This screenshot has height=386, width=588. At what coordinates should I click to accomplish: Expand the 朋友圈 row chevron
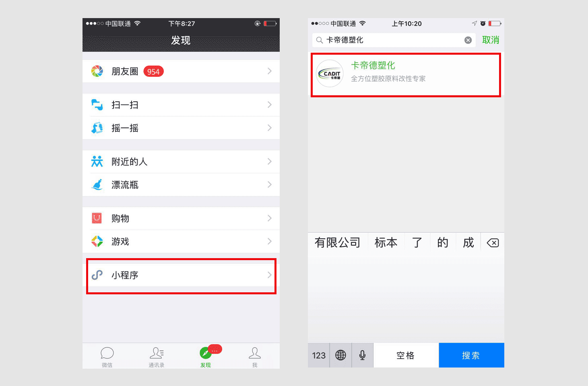pos(270,71)
